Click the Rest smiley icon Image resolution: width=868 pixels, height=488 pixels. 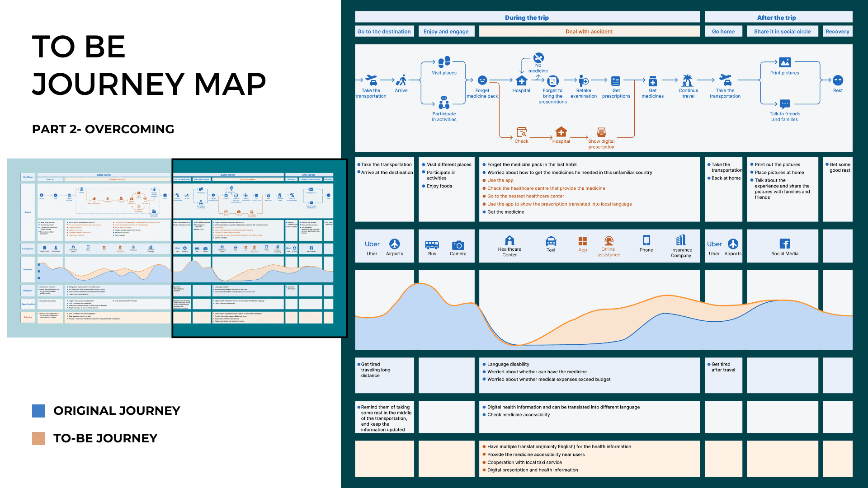pos(838,80)
